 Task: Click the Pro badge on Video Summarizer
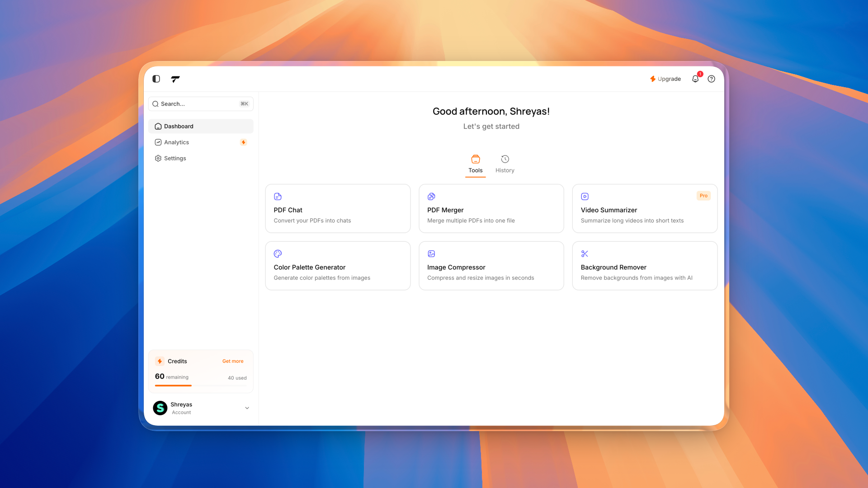click(x=703, y=196)
